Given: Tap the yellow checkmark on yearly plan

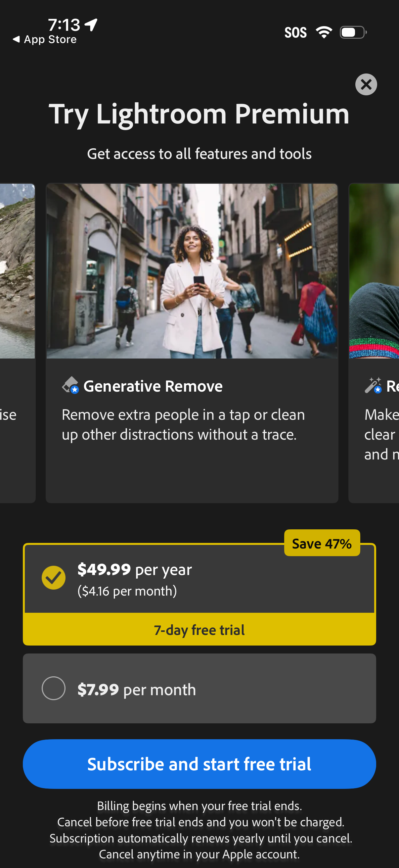Looking at the screenshot, I should [54, 578].
